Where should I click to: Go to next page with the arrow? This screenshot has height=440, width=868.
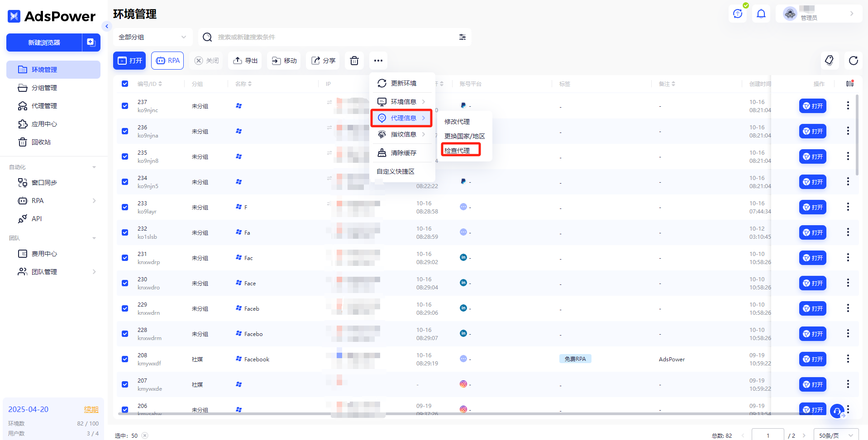point(804,435)
